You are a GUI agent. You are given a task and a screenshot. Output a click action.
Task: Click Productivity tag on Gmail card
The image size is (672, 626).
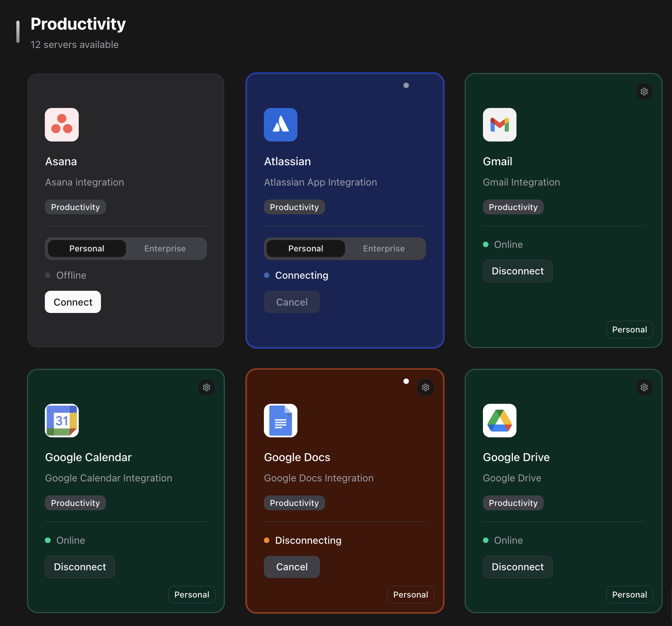513,207
